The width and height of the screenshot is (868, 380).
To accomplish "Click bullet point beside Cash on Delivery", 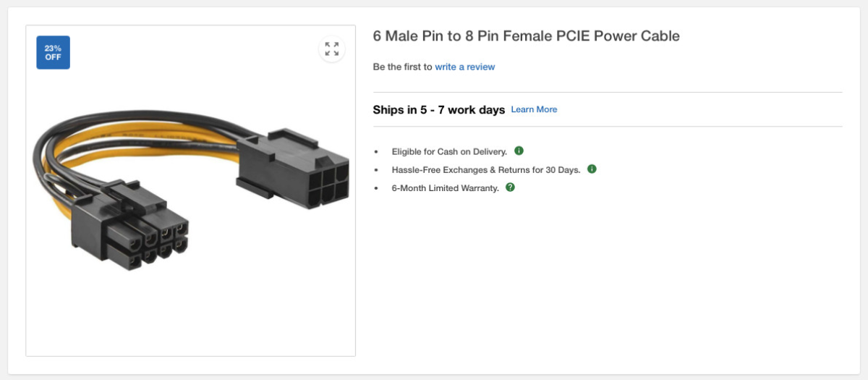I will point(376,152).
